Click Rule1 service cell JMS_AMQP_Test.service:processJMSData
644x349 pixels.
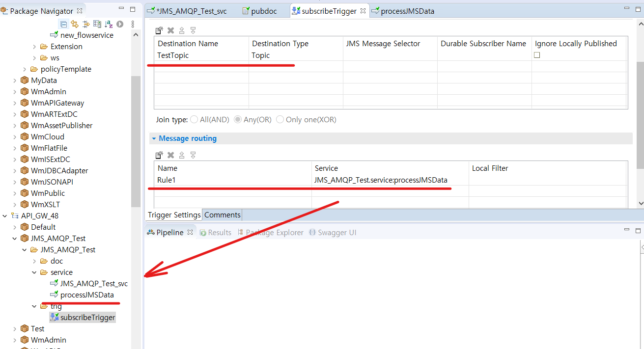click(x=381, y=180)
